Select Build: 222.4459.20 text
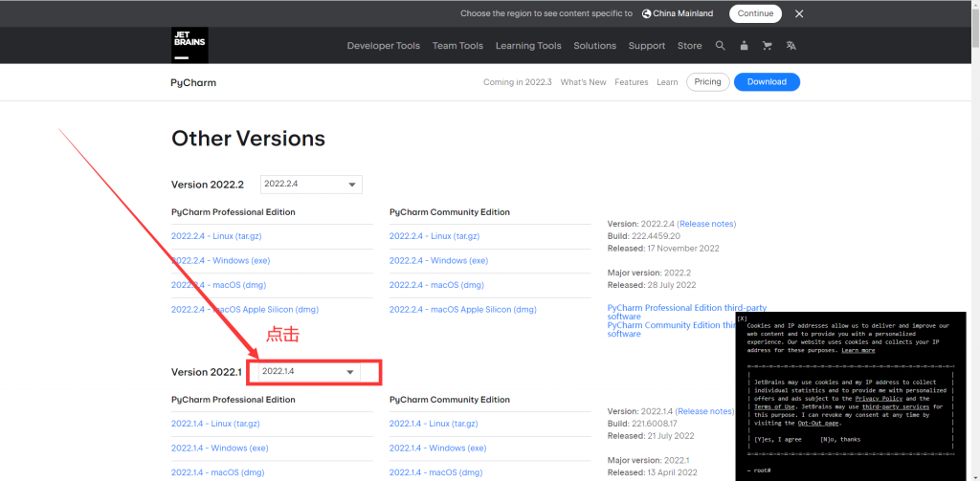Screen dimensions: 980x481 click(x=644, y=236)
